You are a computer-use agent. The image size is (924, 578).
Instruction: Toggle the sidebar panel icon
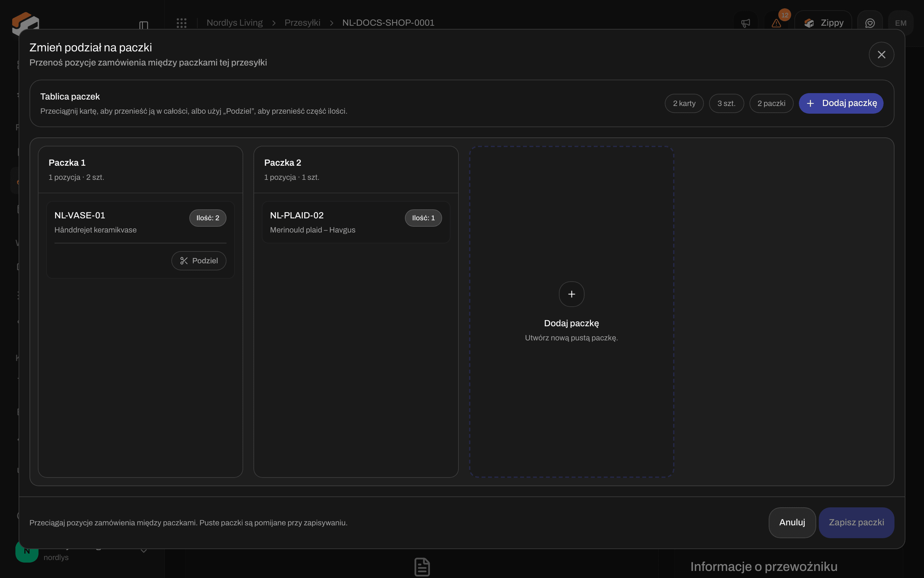pos(143,25)
